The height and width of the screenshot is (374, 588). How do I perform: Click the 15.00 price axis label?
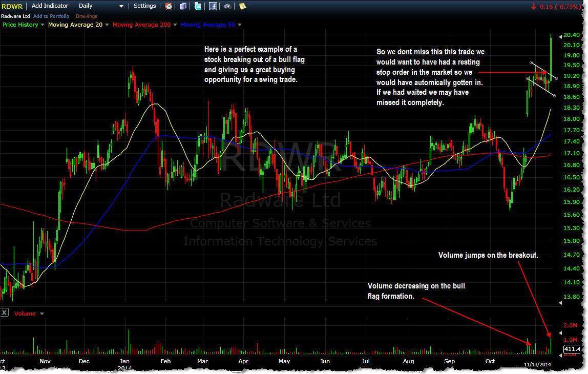click(572, 241)
